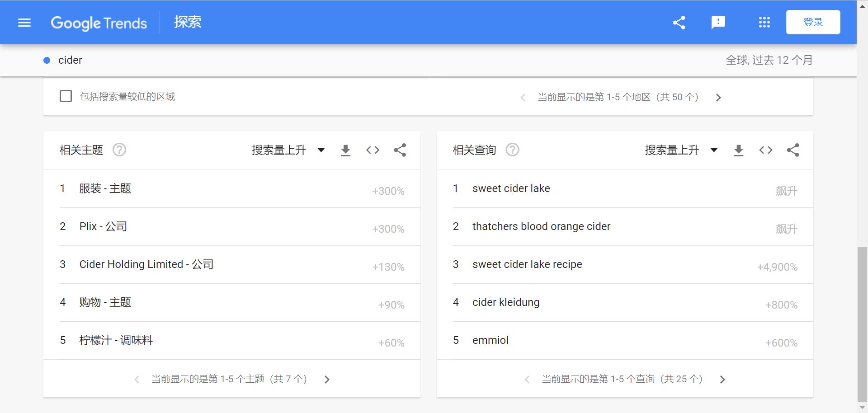Show next page of 相关查询 results
This screenshot has width=868, height=413.
point(722,379)
